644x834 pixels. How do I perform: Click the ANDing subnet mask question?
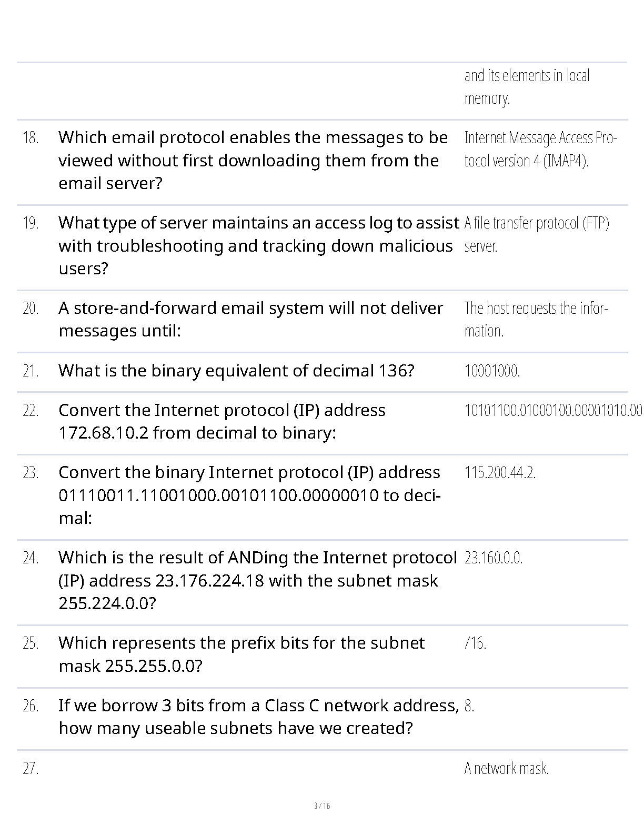tap(257, 580)
